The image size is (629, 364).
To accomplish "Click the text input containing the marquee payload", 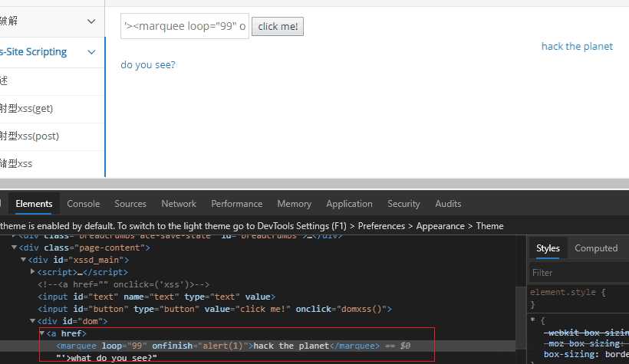I will pos(185,26).
